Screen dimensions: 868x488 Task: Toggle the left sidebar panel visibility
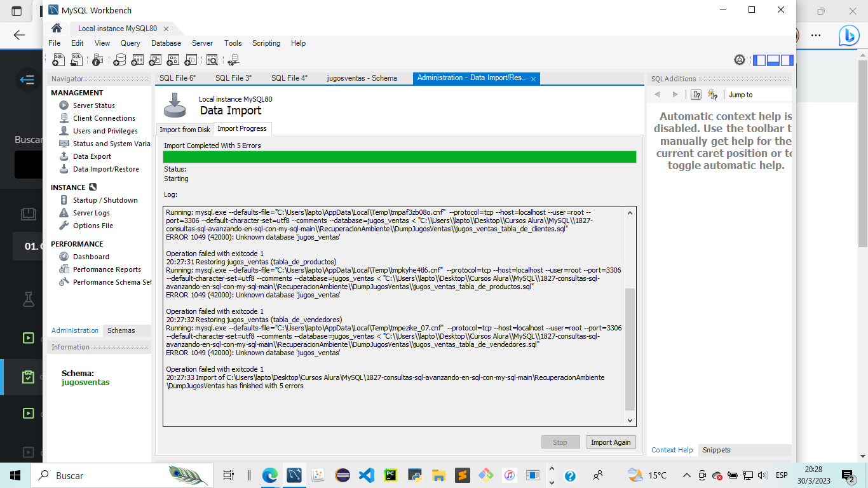[x=759, y=60]
